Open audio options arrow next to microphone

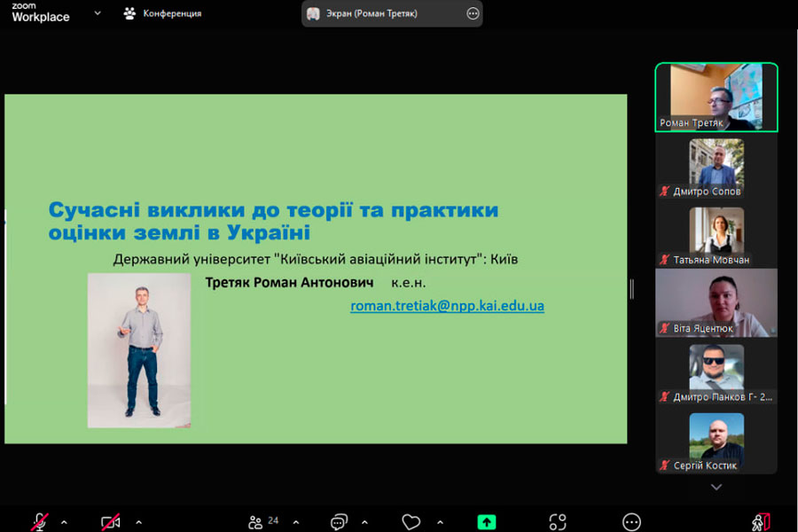pyautogui.click(x=64, y=522)
